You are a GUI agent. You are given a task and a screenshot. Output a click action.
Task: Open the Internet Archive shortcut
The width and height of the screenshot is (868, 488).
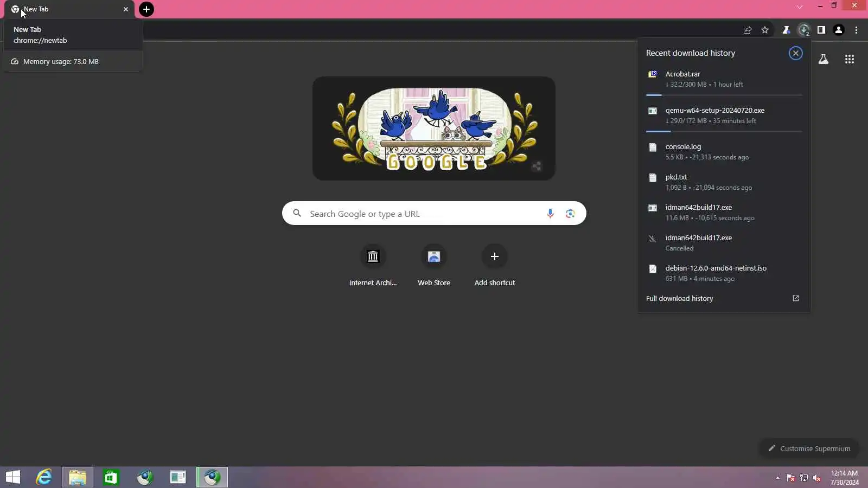tap(373, 266)
